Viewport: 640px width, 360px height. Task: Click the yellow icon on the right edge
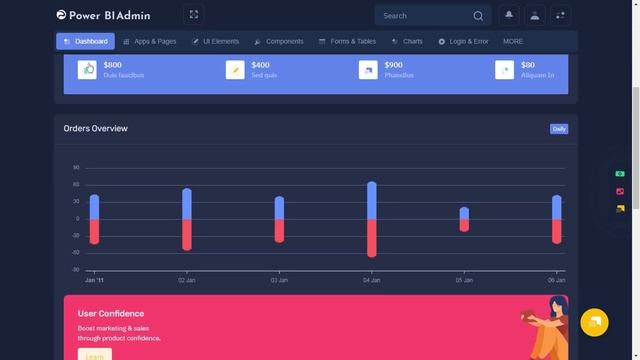(620, 209)
